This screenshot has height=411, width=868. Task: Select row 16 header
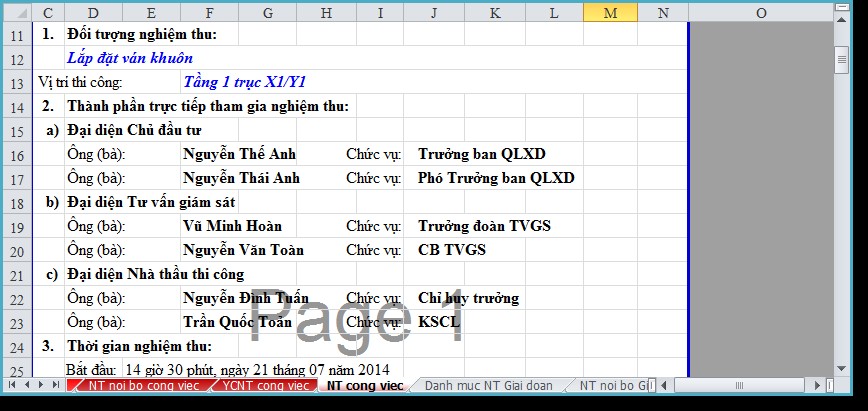pyautogui.click(x=15, y=154)
